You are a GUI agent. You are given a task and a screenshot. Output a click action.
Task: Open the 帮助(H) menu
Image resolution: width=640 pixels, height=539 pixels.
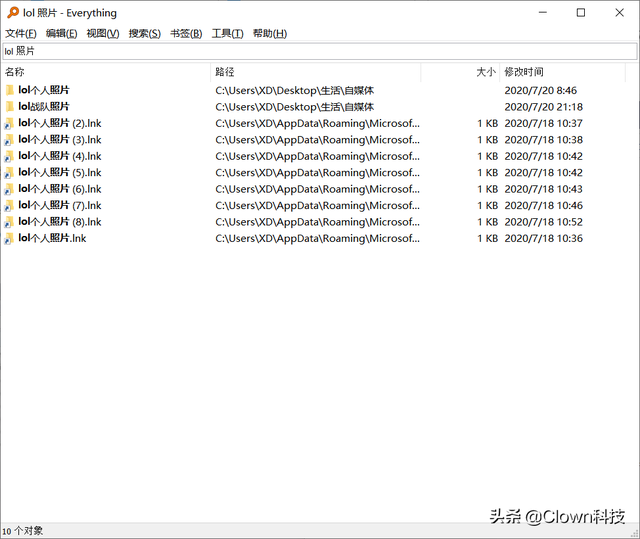(x=270, y=33)
